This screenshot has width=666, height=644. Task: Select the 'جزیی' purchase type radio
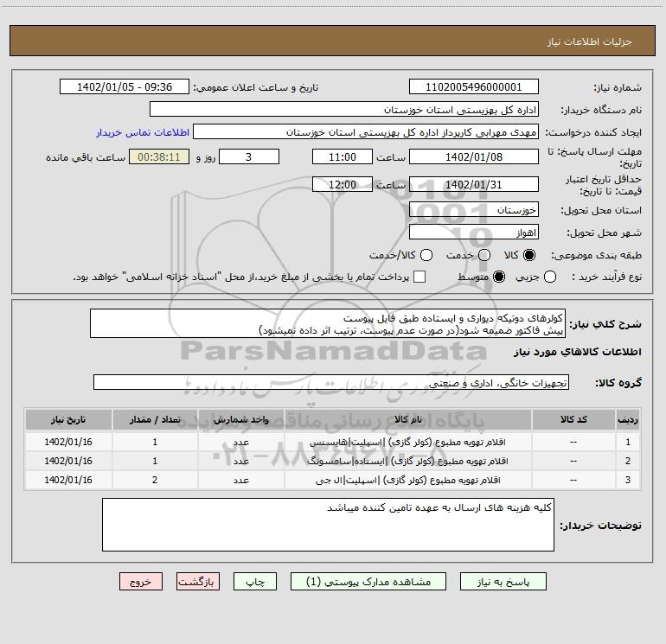pos(550,277)
